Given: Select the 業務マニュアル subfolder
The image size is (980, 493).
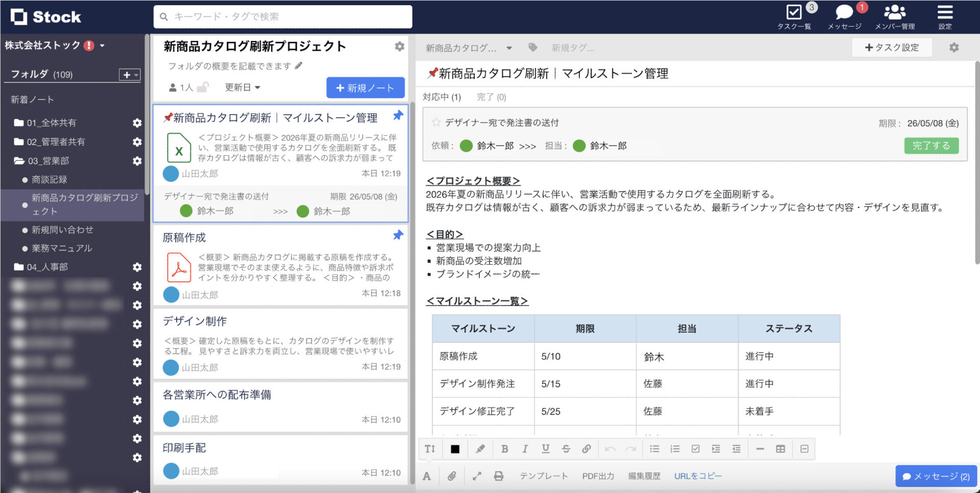Looking at the screenshot, I should [x=62, y=248].
